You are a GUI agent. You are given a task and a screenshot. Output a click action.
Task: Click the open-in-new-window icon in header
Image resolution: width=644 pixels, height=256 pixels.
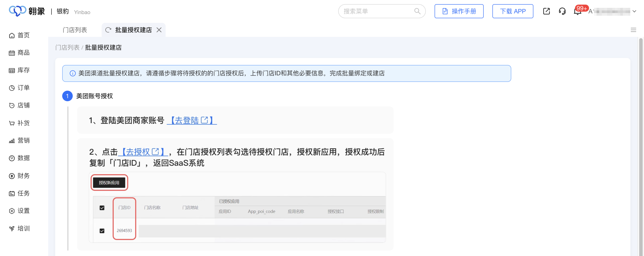pos(547,11)
